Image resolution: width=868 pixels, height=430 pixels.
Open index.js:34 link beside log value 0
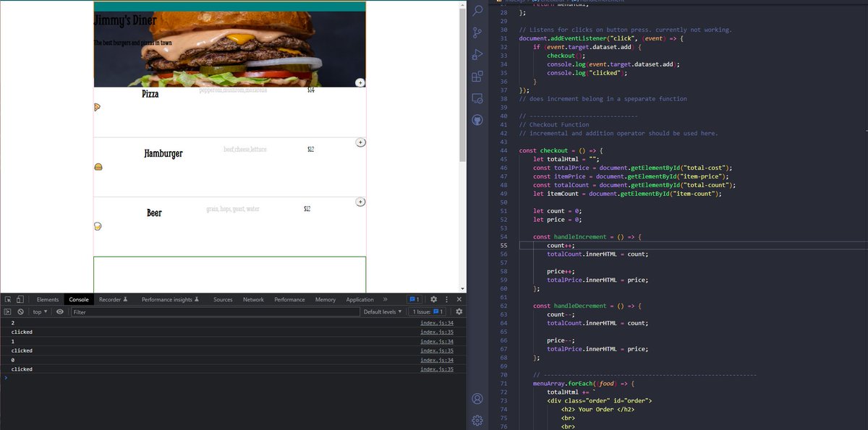pos(437,360)
